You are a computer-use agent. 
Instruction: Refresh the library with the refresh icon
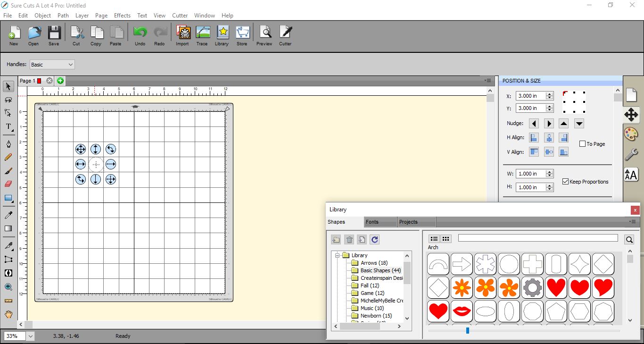pos(374,240)
